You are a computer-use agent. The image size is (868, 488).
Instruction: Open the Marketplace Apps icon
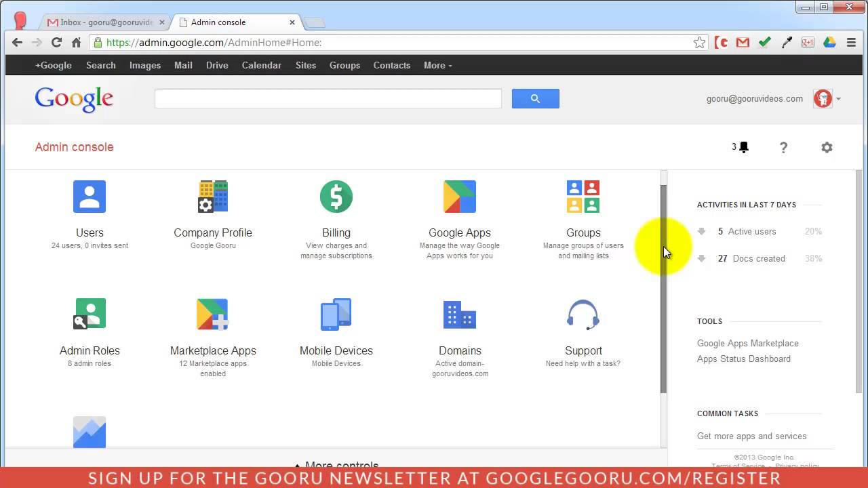(x=213, y=314)
